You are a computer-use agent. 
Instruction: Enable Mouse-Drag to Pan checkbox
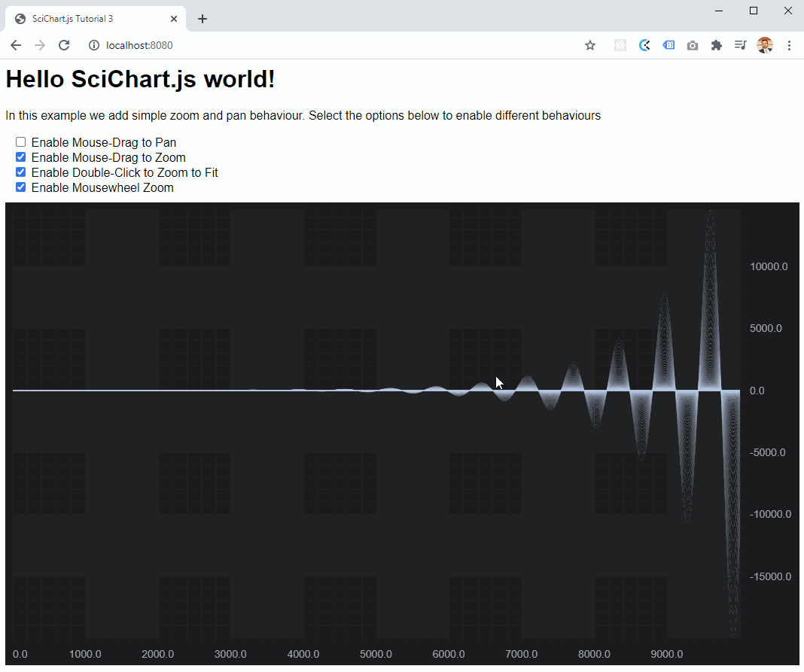click(x=20, y=141)
